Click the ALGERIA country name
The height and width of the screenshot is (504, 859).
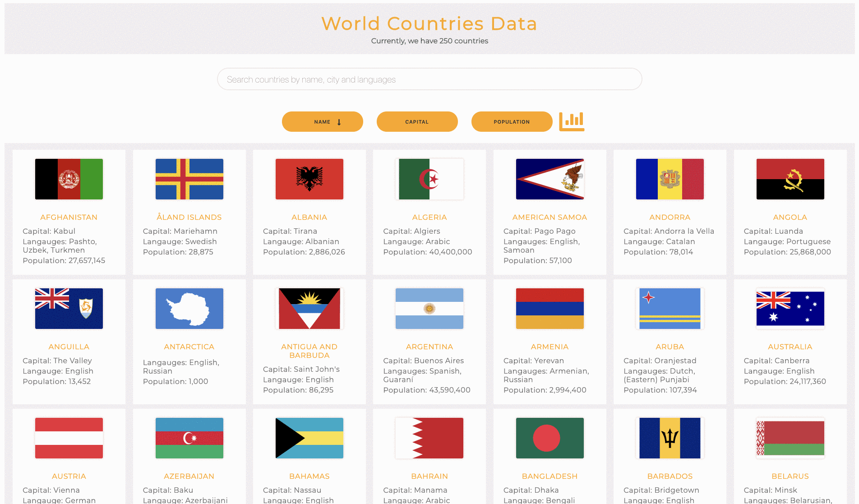(x=429, y=217)
